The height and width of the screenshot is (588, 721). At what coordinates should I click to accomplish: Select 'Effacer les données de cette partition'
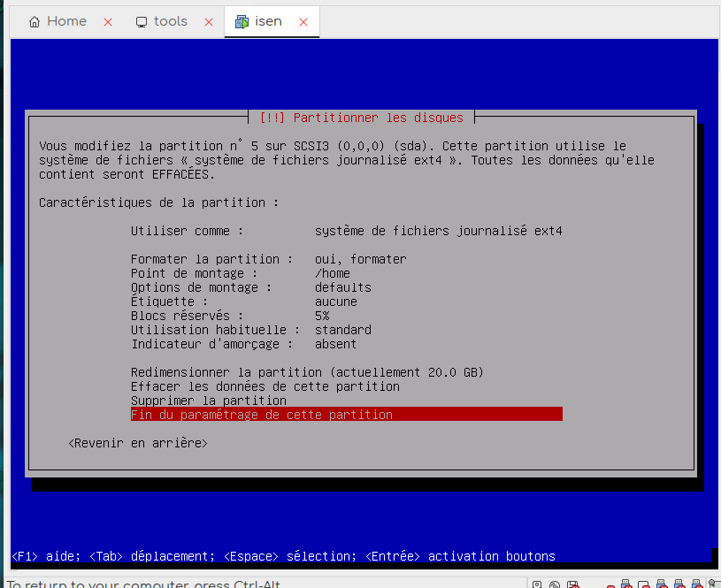point(265,386)
